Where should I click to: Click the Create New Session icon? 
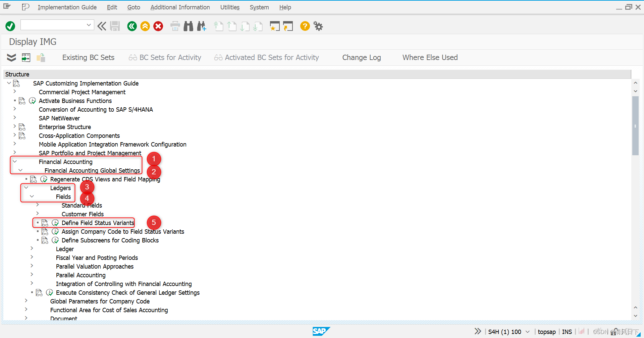(275, 26)
